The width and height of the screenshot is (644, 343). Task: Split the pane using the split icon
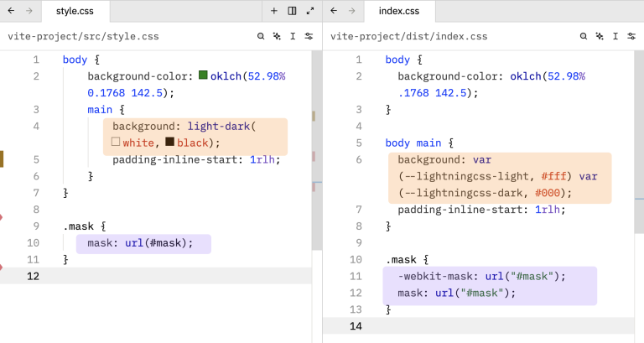[292, 11]
